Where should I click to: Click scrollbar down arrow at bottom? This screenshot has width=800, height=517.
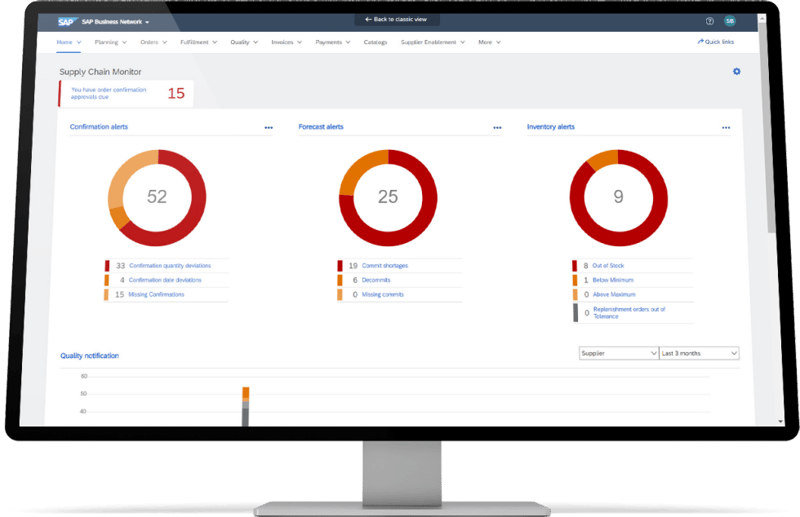780,421
